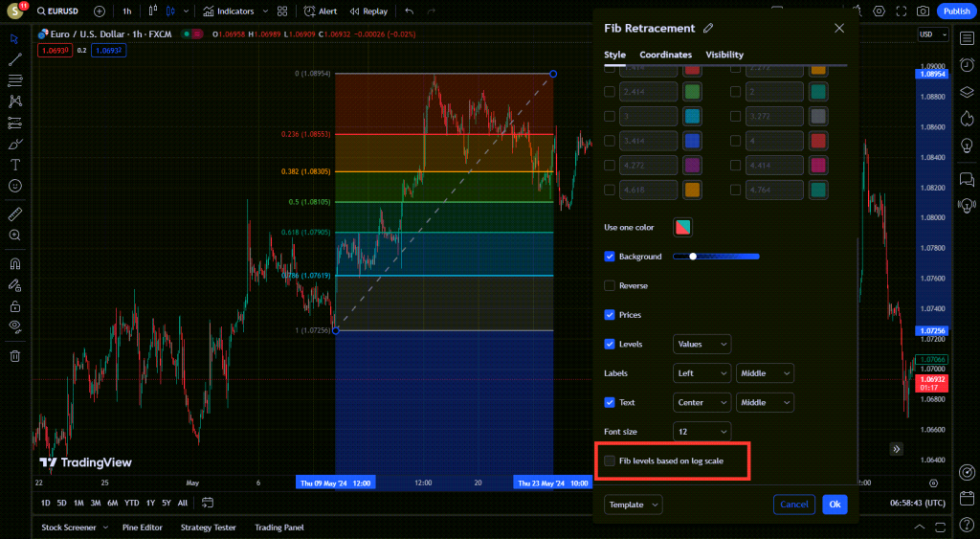The image size is (980, 539).
Task: Click the snapshot camera icon
Action: (923, 11)
